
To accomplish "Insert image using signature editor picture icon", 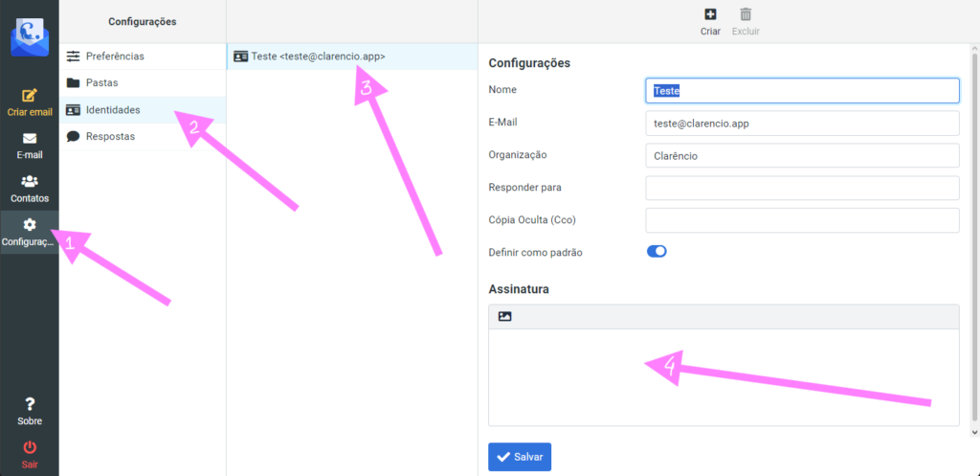I will point(505,316).
